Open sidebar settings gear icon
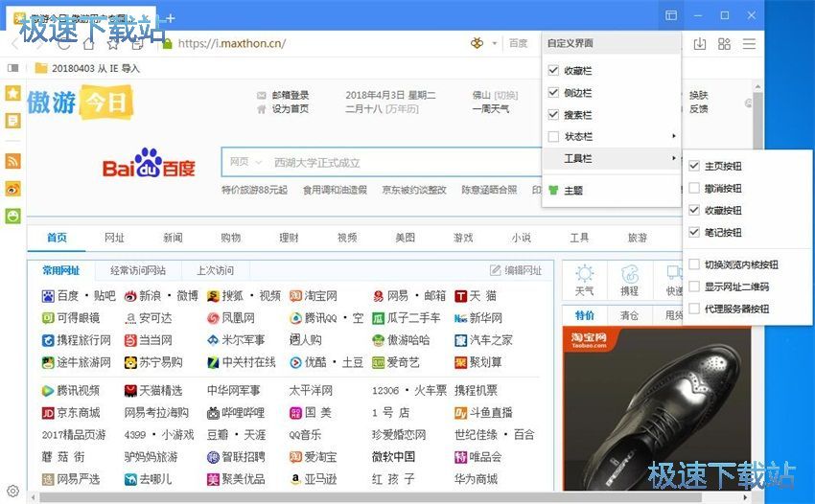Screen dimensions: 815x504 tap(13, 491)
